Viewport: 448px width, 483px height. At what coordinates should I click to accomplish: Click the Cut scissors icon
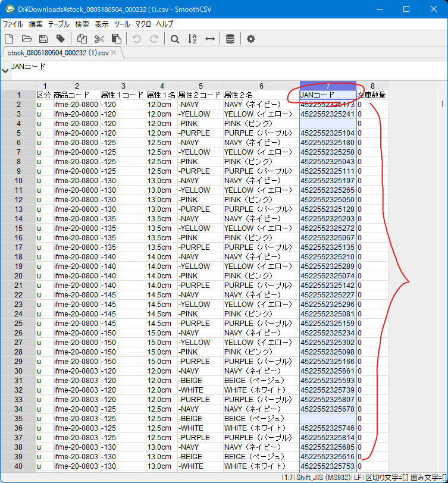click(99, 39)
